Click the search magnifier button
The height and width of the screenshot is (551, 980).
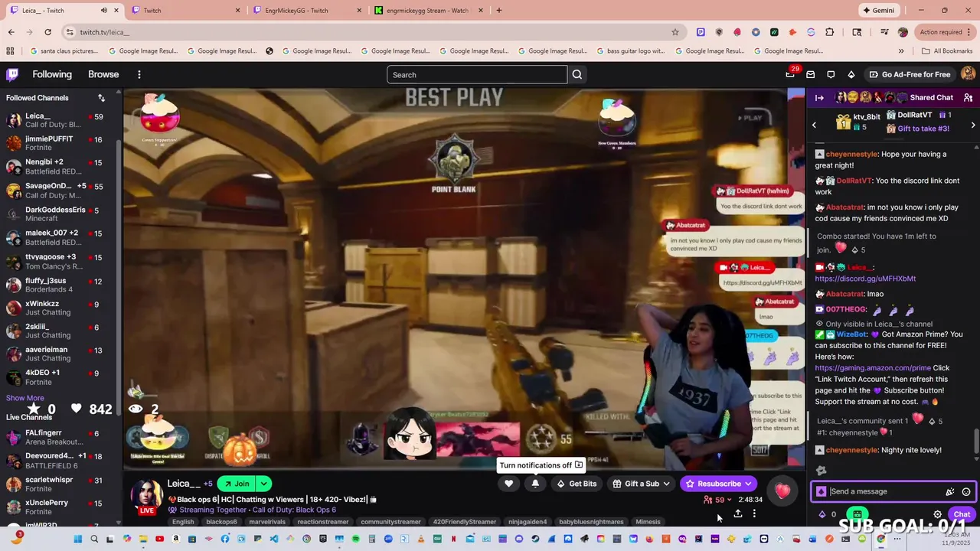(x=577, y=74)
